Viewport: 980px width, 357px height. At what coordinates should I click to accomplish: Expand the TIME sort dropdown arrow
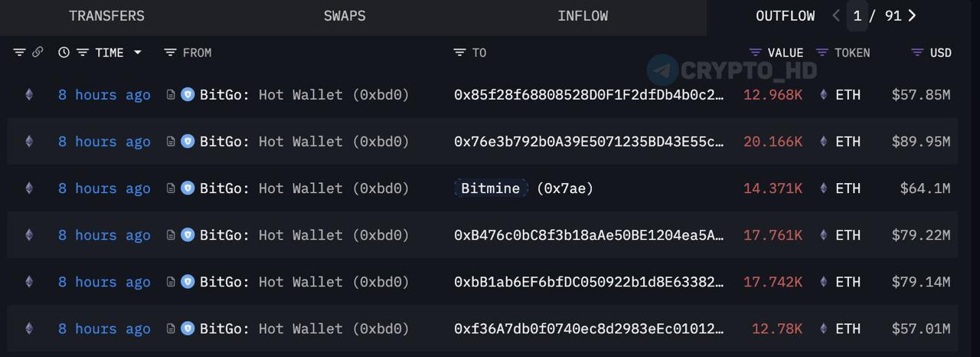point(138,53)
